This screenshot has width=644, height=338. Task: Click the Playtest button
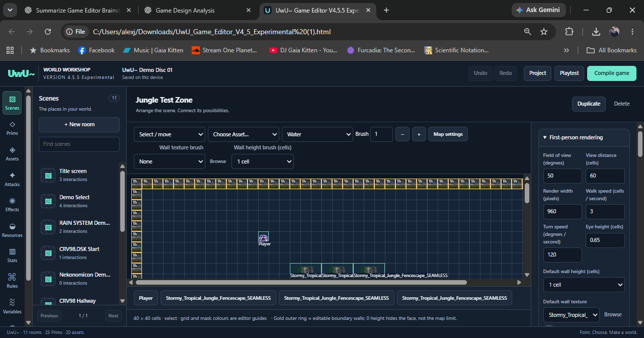(570, 73)
